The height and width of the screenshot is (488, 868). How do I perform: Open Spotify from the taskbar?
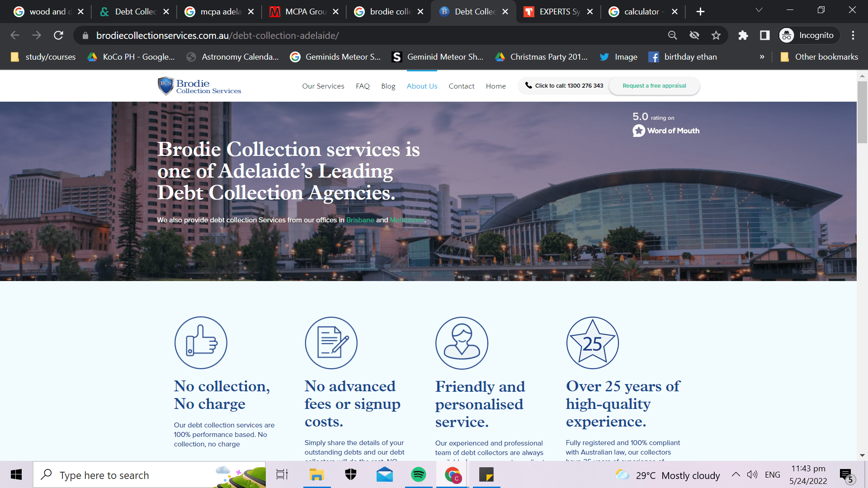[x=419, y=474]
